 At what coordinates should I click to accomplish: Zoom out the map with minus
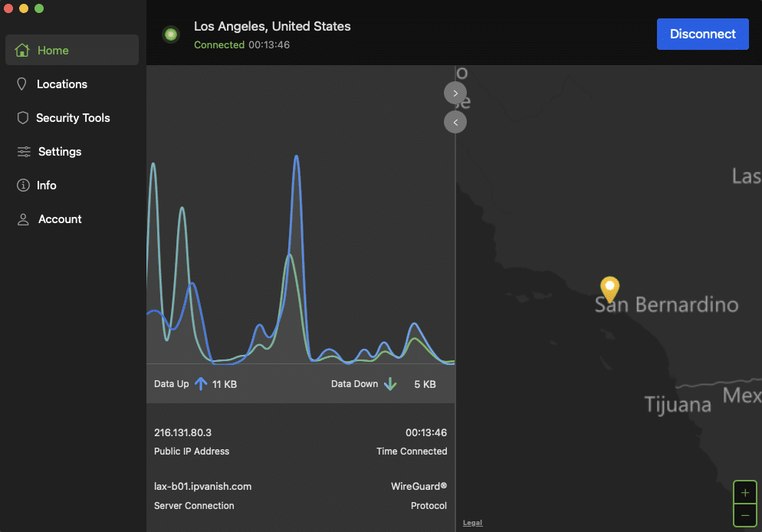pyautogui.click(x=744, y=515)
